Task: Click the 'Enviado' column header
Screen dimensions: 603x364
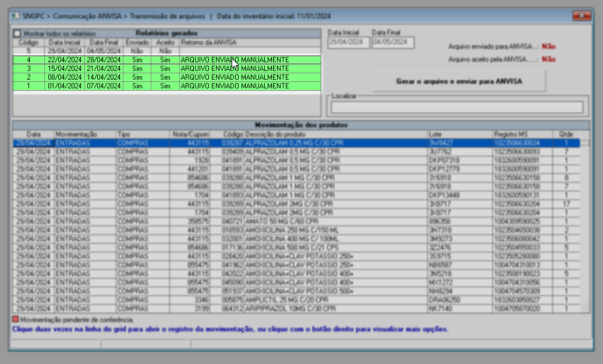Action: click(137, 42)
